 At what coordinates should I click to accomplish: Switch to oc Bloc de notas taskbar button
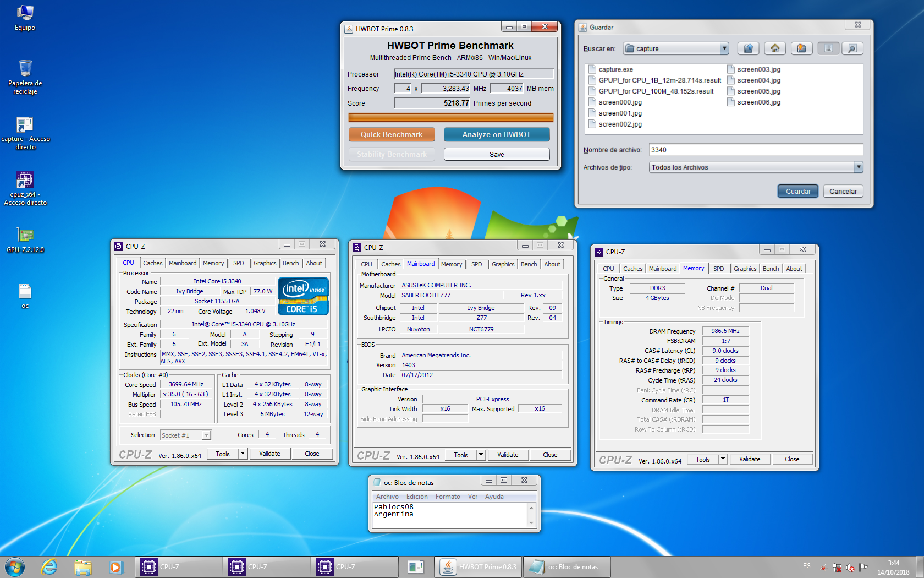tap(566, 566)
